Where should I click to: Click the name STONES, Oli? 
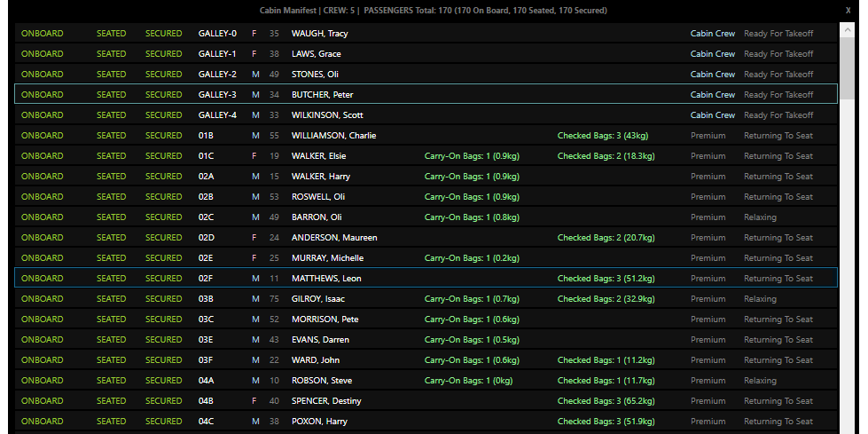[x=315, y=75]
